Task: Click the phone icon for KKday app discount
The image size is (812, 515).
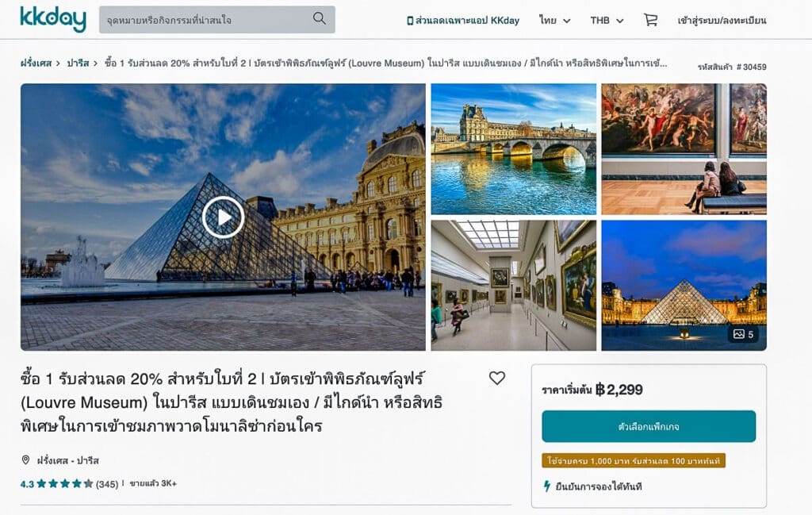Action: coord(410,21)
